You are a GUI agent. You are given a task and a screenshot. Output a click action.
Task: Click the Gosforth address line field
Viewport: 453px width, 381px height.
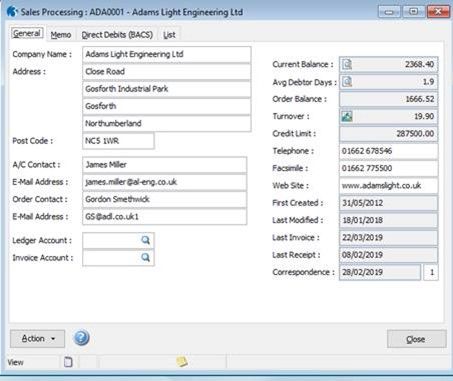coord(167,106)
